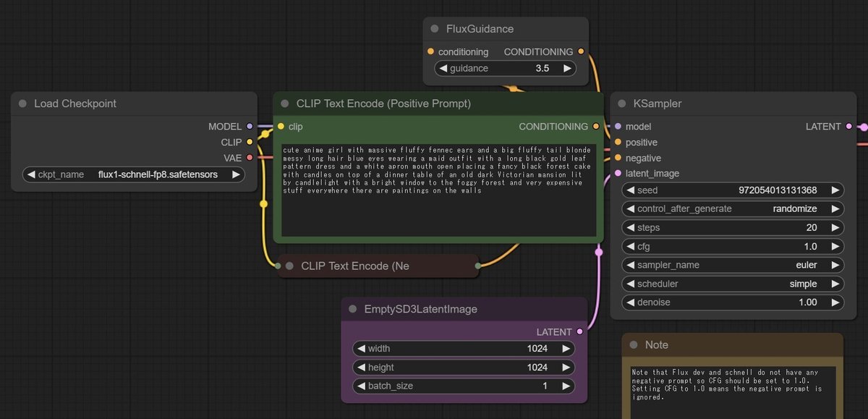Image resolution: width=868 pixels, height=419 pixels.
Task: Pick previous sampler with sampler_name left arrow
Action: pos(630,265)
